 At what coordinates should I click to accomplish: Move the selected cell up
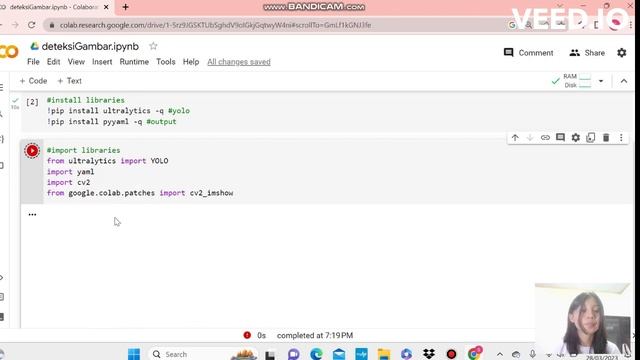pos(515,138)
